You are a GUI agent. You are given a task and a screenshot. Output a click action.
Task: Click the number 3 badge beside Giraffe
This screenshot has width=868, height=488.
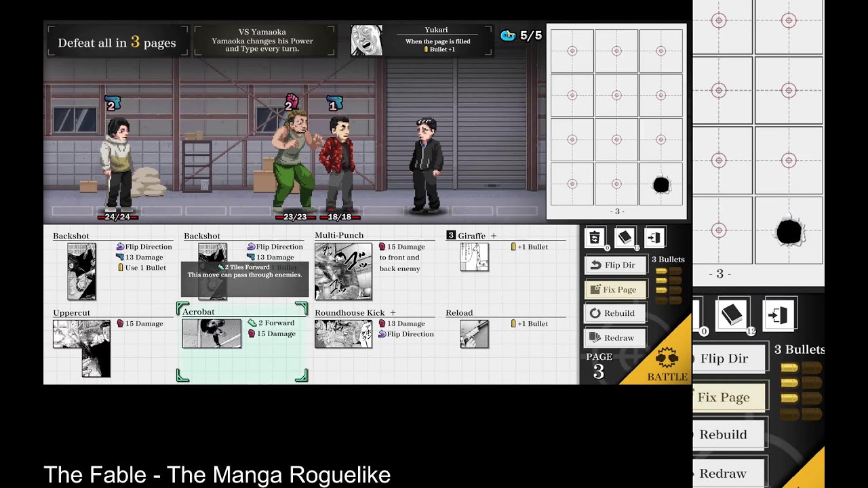pos(451,235)
